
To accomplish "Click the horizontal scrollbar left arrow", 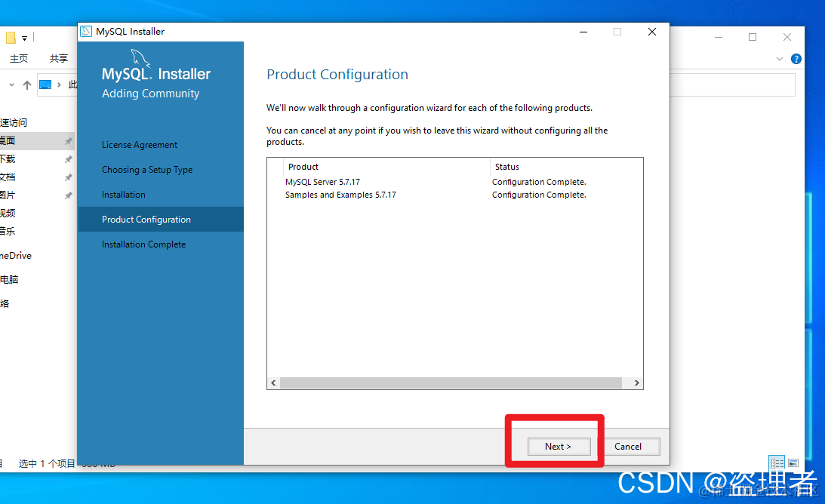I will (x=273, y=383).
